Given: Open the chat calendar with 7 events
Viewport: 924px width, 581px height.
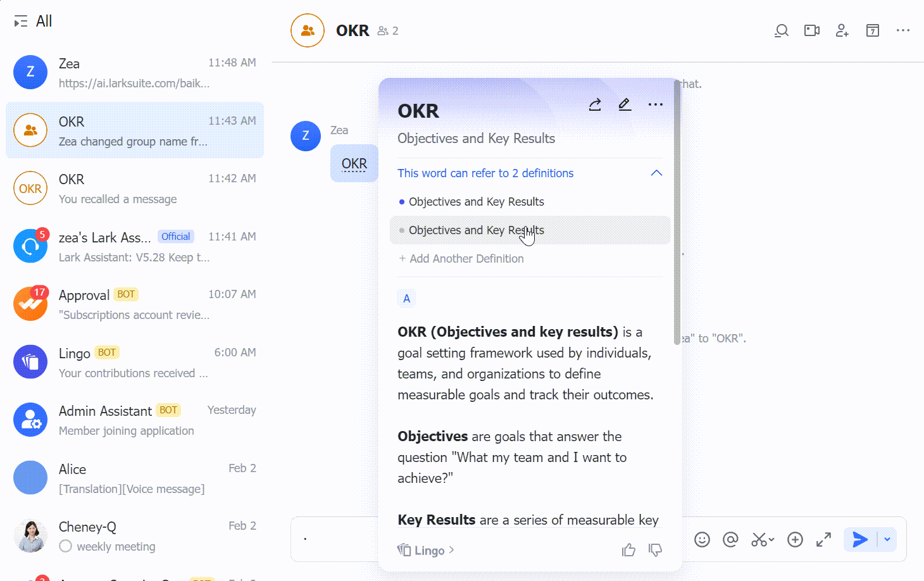Looking at the screenshot, I should (x=873, y=30).
